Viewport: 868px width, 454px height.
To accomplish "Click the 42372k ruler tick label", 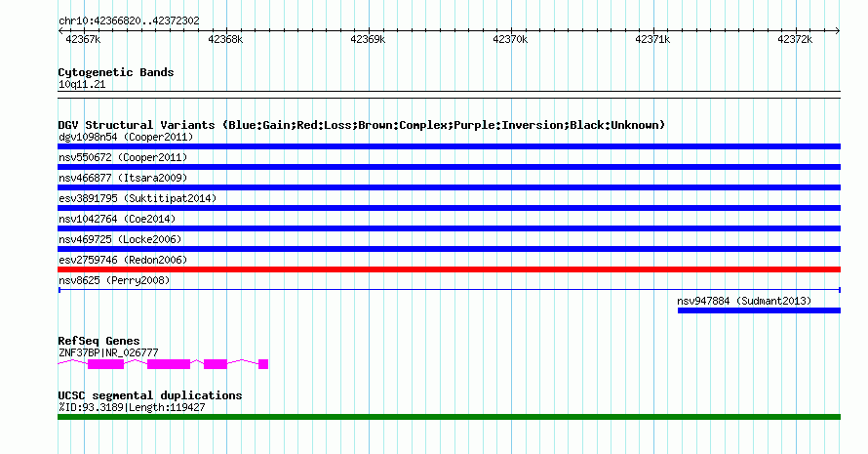I will [x=795, y=39].
